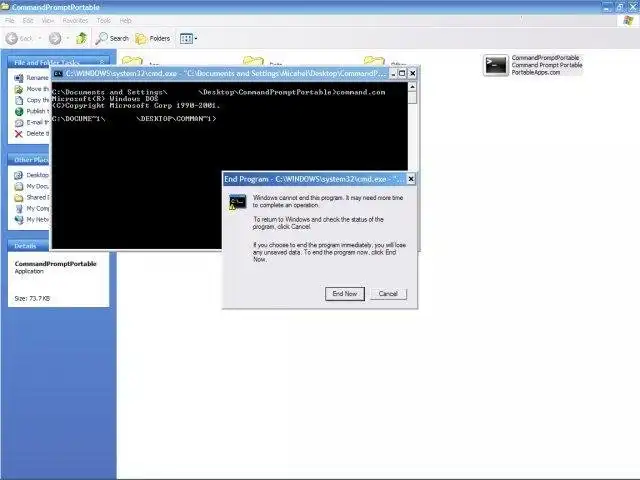Click the My Network Places icon

[19, 220]
